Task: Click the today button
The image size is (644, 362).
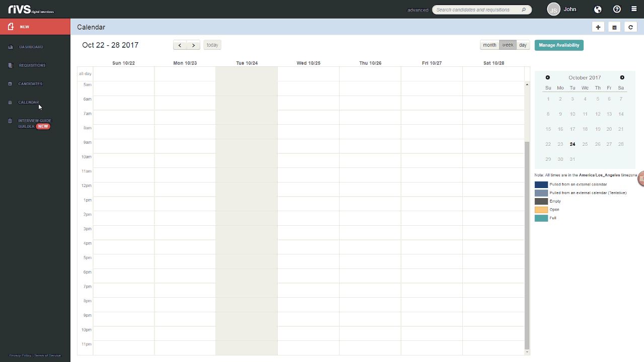Action: [212, 45]
